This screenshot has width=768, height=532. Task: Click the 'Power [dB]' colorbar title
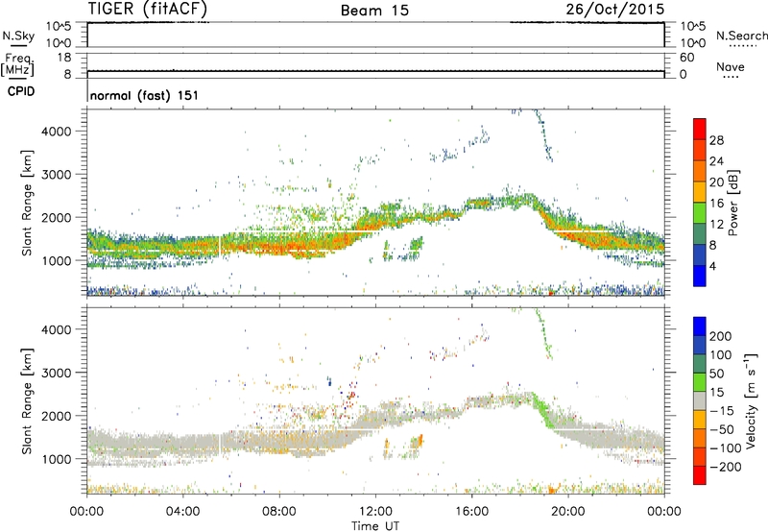732,203
